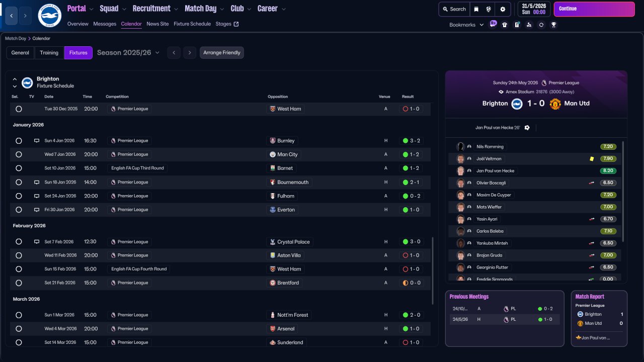Select the radio button for Man City fixture
The width and height of the screenshot is (644, 362).
click(19, 154)
